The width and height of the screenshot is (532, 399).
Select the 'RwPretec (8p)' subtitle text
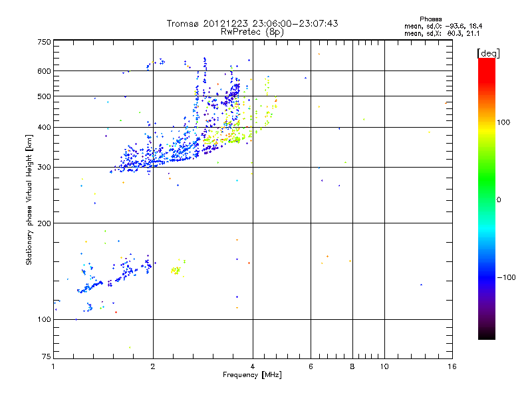pyautogui.click(x=252, y=32)
